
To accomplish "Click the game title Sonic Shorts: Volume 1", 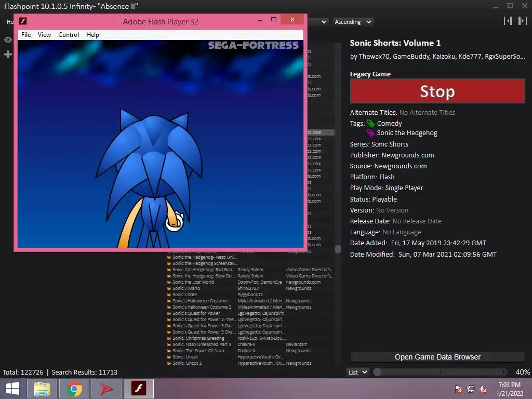I will tap(395, 43).
